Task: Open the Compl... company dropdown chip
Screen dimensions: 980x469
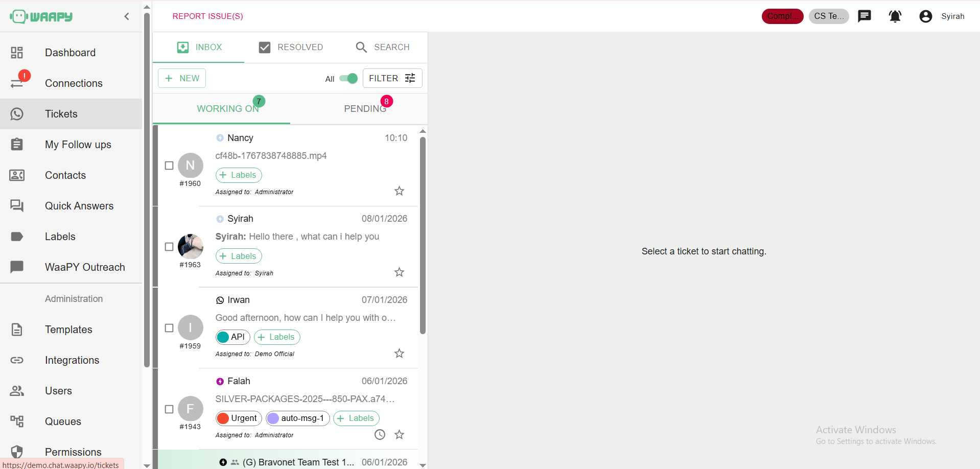Action: pyautogui.click(x=782, y=16)
